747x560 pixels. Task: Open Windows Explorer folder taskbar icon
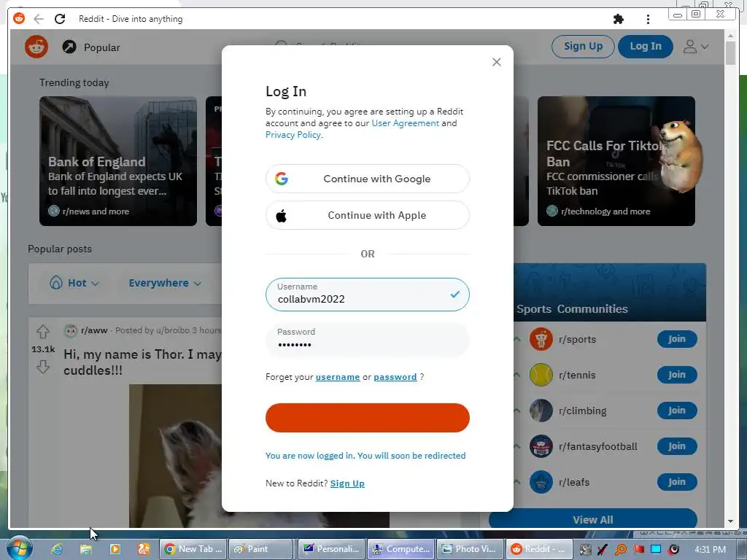pyautogui.click(x=86, y=549)
